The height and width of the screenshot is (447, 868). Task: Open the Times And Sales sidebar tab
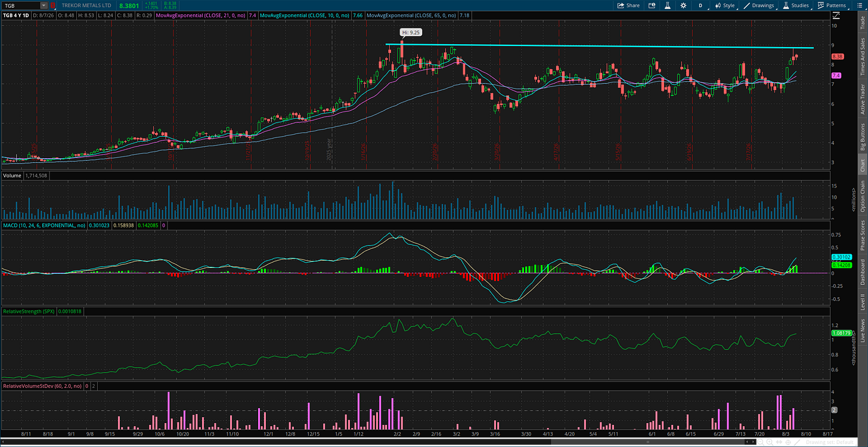(x=862, y=56)
